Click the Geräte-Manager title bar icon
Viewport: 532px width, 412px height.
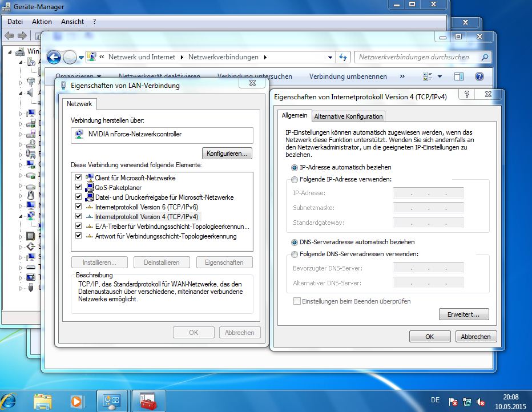tap(6, 6)
